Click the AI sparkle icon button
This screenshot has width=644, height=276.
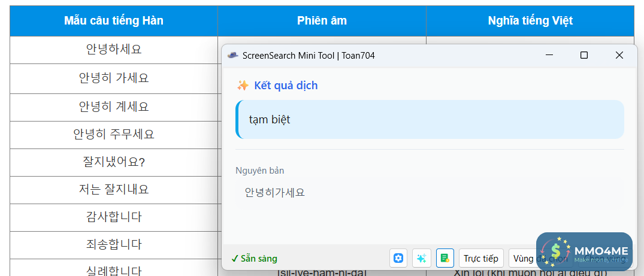coord(422,258)
